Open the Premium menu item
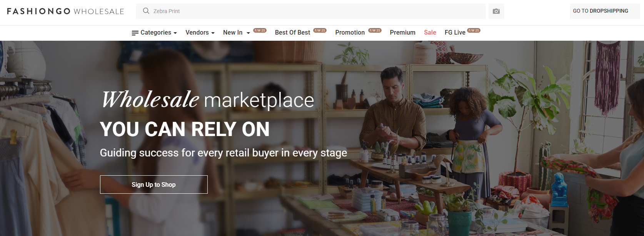The width and height of the screenshot is (644, 236). click(x=402, y=33)
